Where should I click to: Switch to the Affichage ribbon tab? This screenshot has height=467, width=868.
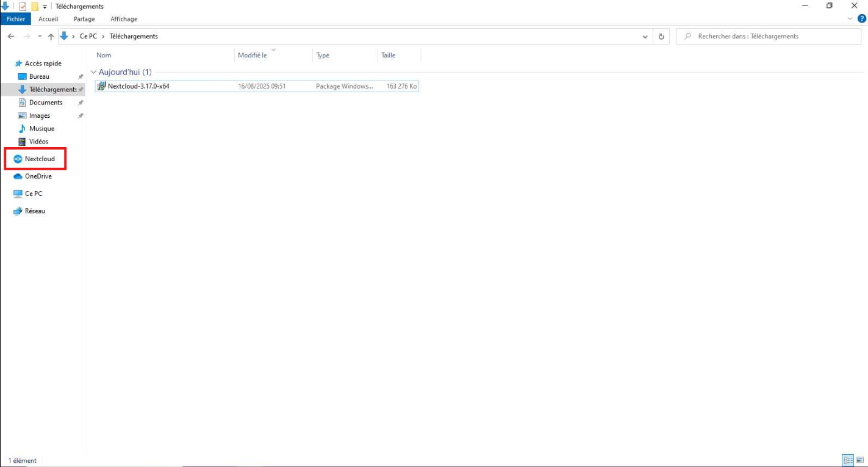(x=124, y=19)
